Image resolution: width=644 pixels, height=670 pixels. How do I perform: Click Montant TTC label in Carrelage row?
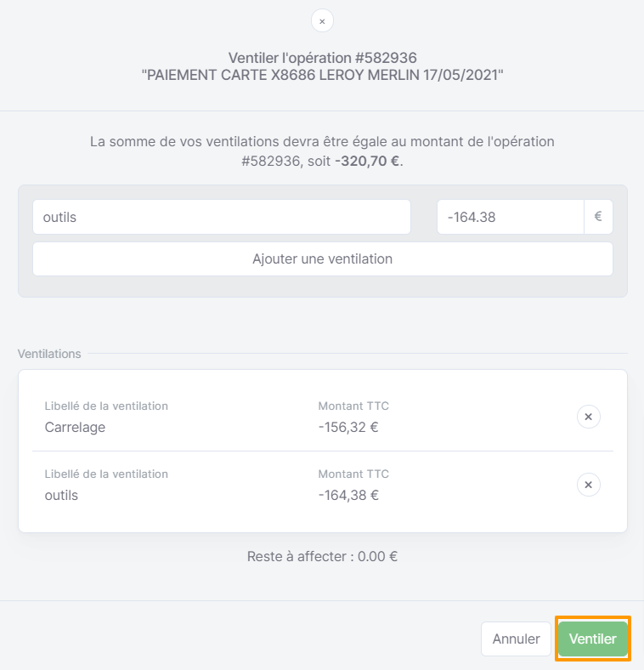coord(353,406)
